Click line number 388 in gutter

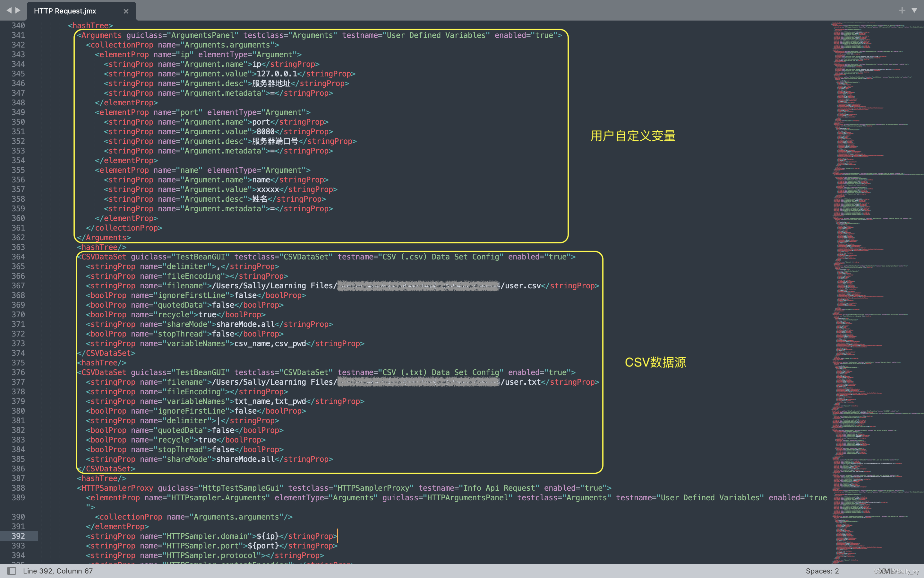(x=18, y=488)
